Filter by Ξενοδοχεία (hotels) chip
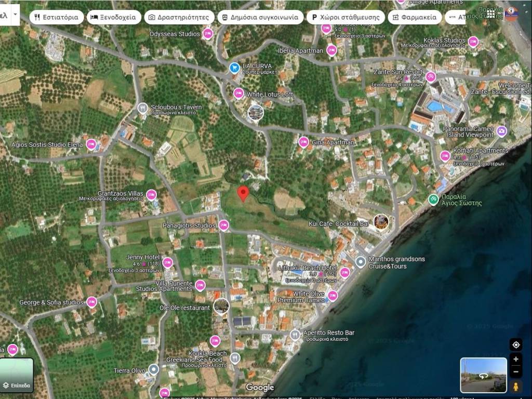The height and width of the screenshot is (399, 532). tap(113, 17)
